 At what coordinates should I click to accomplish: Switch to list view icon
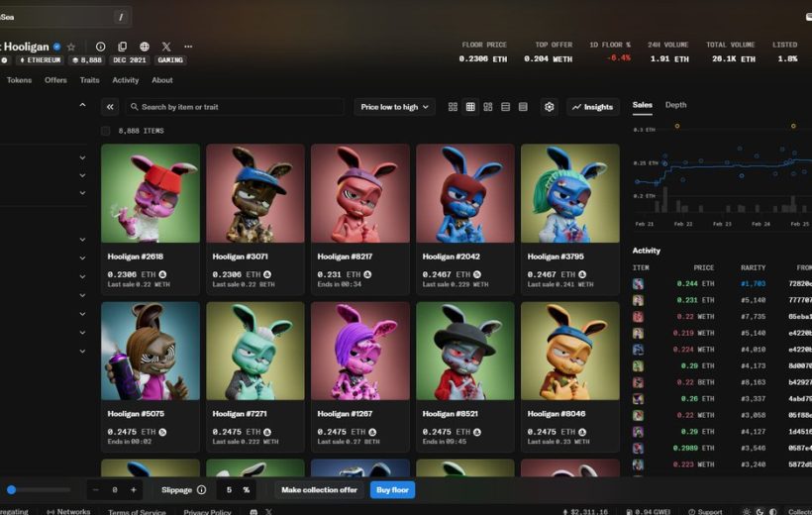[x=505, y=107]
